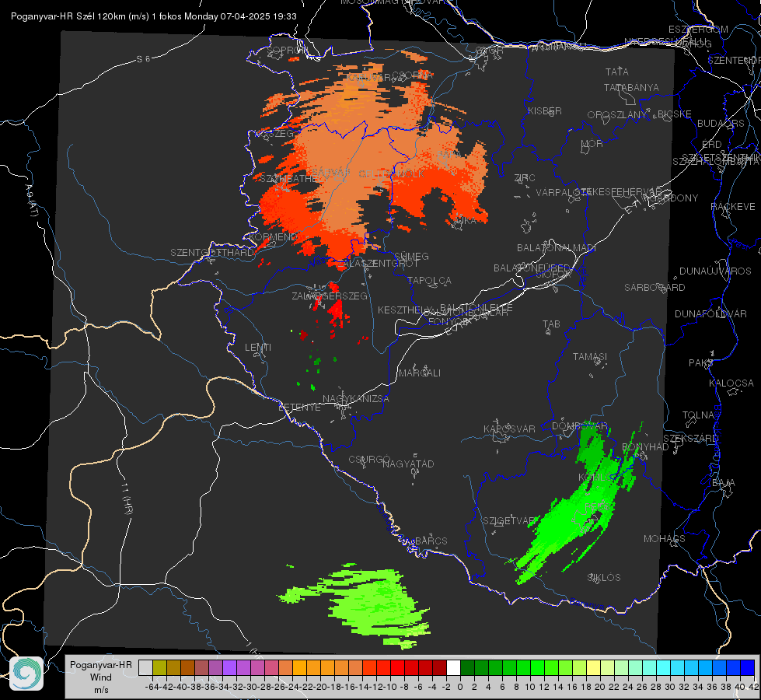Viewport: 761px width, 700px height.
Task: Click the KAPOSVAR label
Action: point(509,429)
